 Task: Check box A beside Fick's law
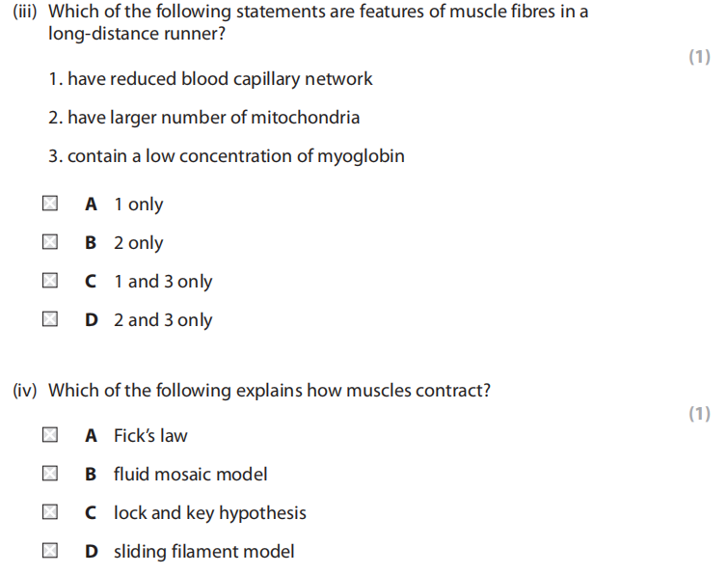(x=49, y=436)
